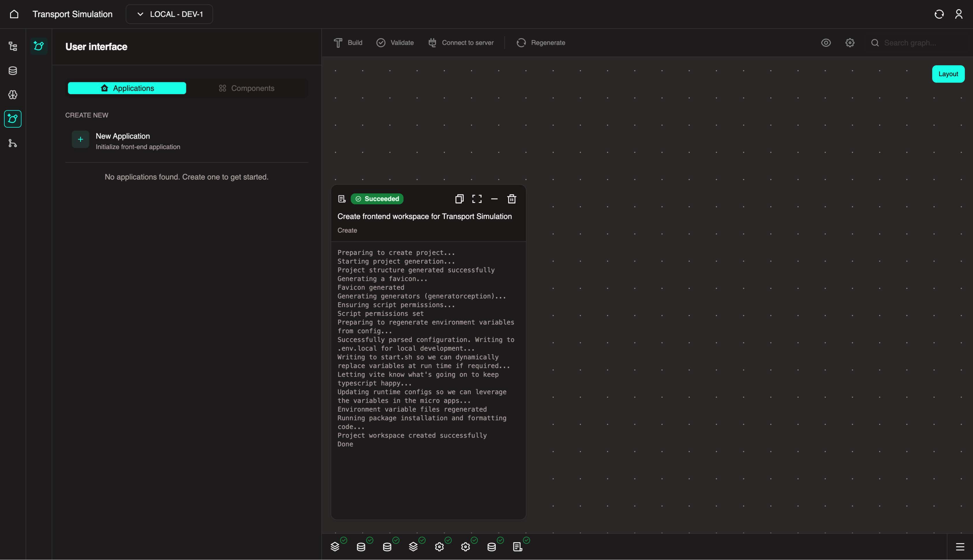Click the Succeeded status badge
Screen dimensions: 973x560
(377, 199)
